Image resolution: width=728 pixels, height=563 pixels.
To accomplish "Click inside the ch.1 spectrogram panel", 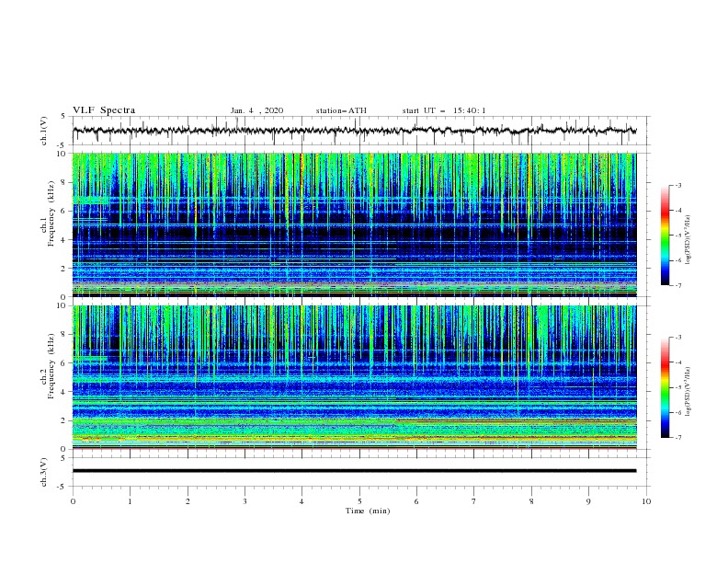I will [x=354, y=224].
